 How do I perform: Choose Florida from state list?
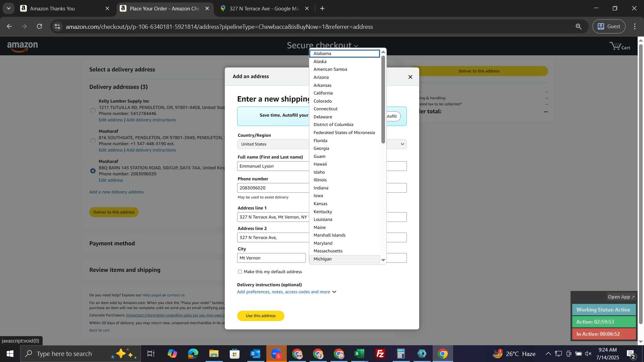pyautogui.click(x=344, y=140)
